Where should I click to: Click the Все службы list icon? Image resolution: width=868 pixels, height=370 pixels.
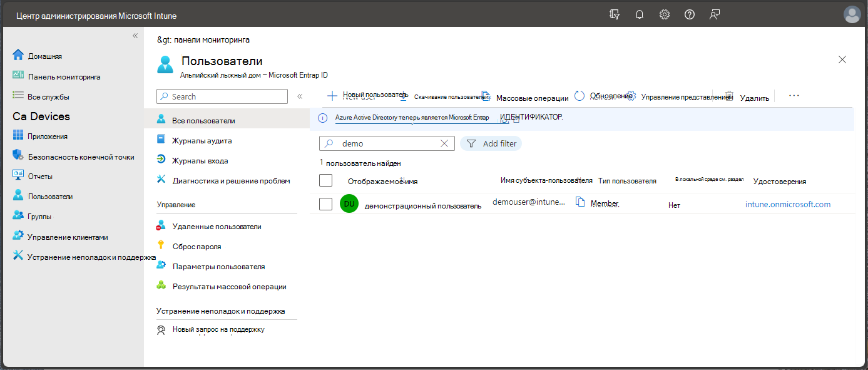(x=18, y=96)
